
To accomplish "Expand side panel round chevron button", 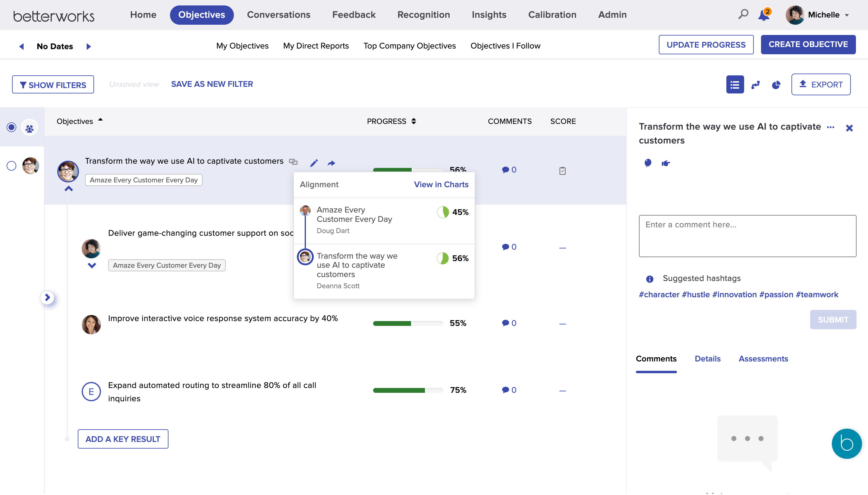I will click(47, 298).
